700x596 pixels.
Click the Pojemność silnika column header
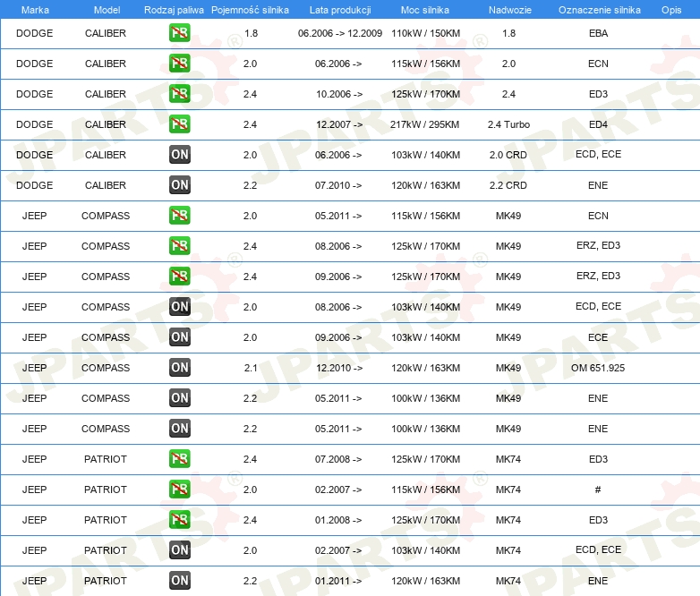click(250, 10)
